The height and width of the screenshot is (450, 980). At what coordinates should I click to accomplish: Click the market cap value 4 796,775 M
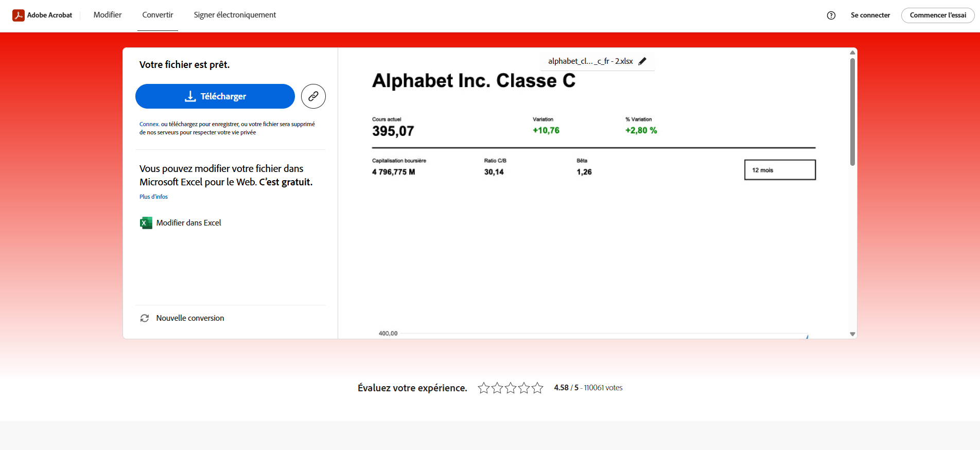[393, 172]
